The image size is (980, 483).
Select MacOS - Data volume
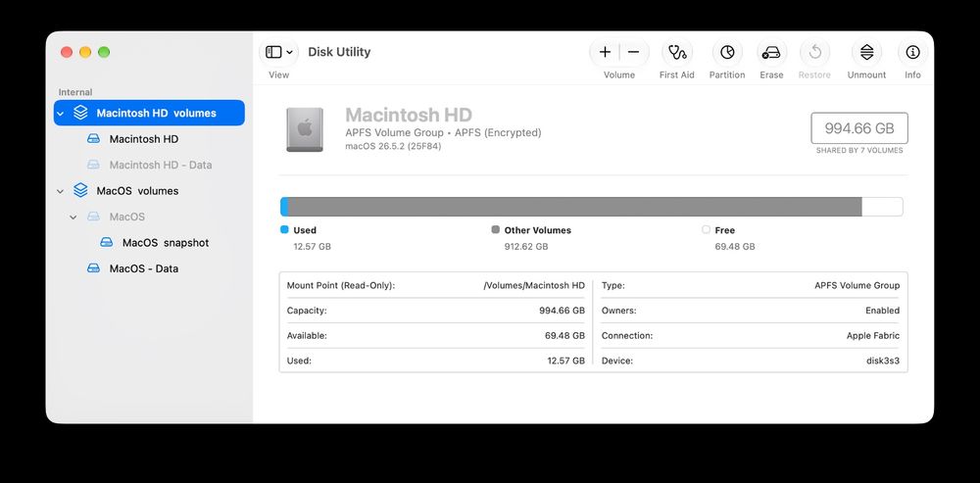pos(149,268)
